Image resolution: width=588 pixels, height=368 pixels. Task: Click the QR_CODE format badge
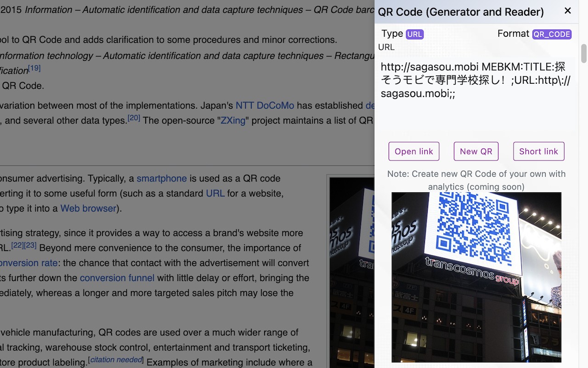[552, 34]
